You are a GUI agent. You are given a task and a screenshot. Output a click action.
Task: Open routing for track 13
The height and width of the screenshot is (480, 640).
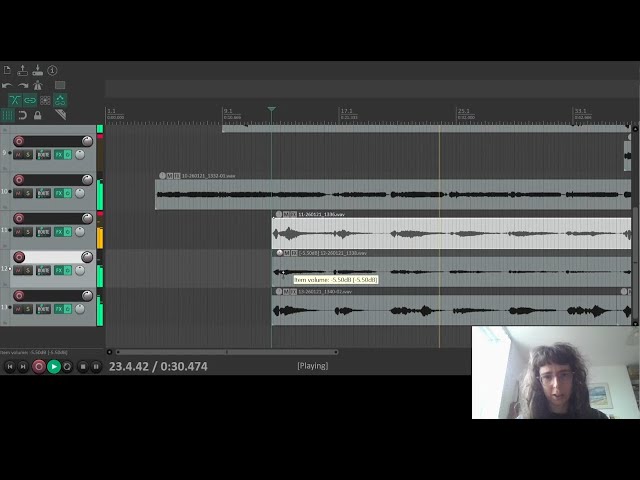[43, 309]
